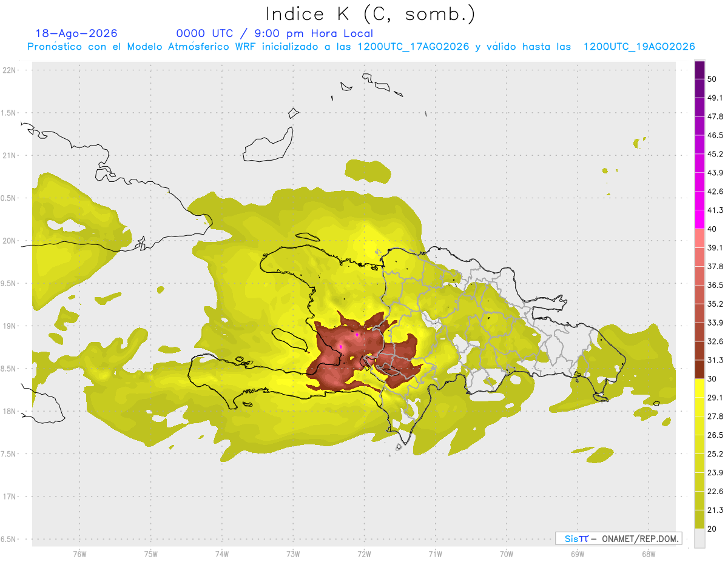Select the bright yellow swatch between 29.1 and 30
This screenshot has height=562, width=728.
click(x=699, y=388)
